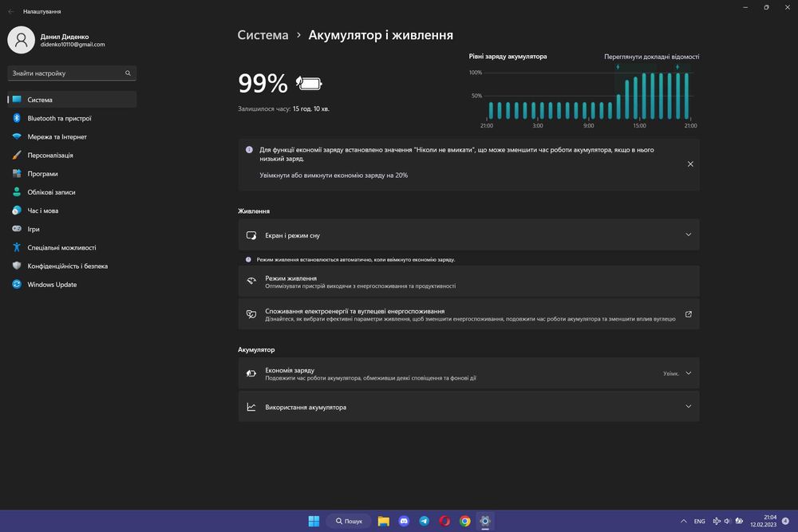The image size is (798, 532).
Task: Click the search magnifier in Знайти настройку
Action: 128,73
